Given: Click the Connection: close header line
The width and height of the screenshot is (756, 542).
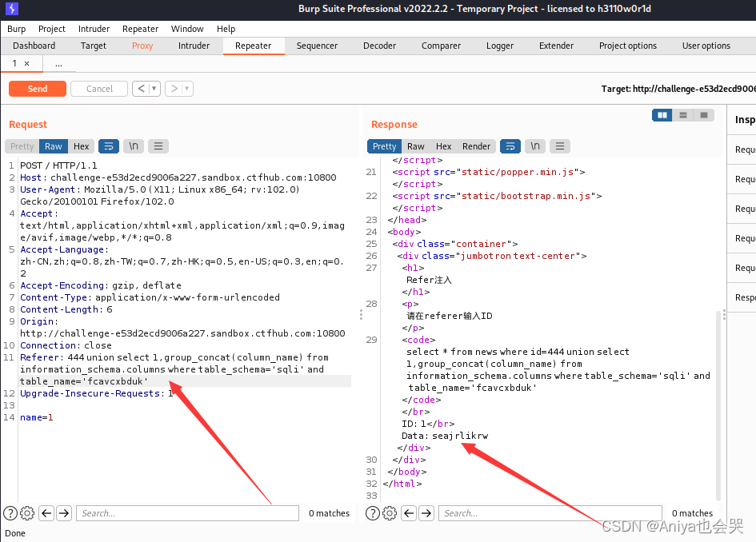Looking at the screenshot, I should coord(66,345).
